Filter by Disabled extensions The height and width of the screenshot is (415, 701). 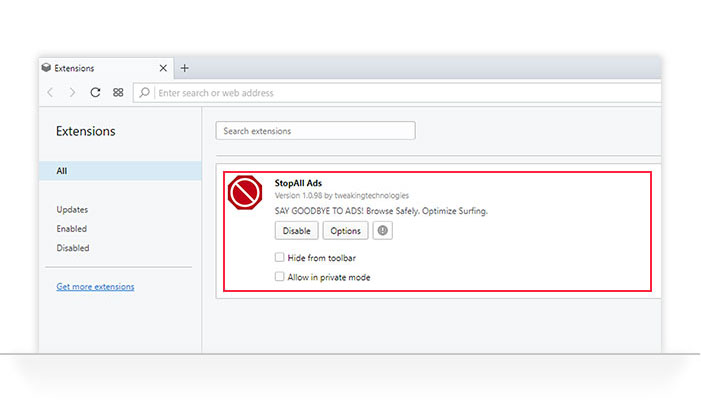(72, 248)
